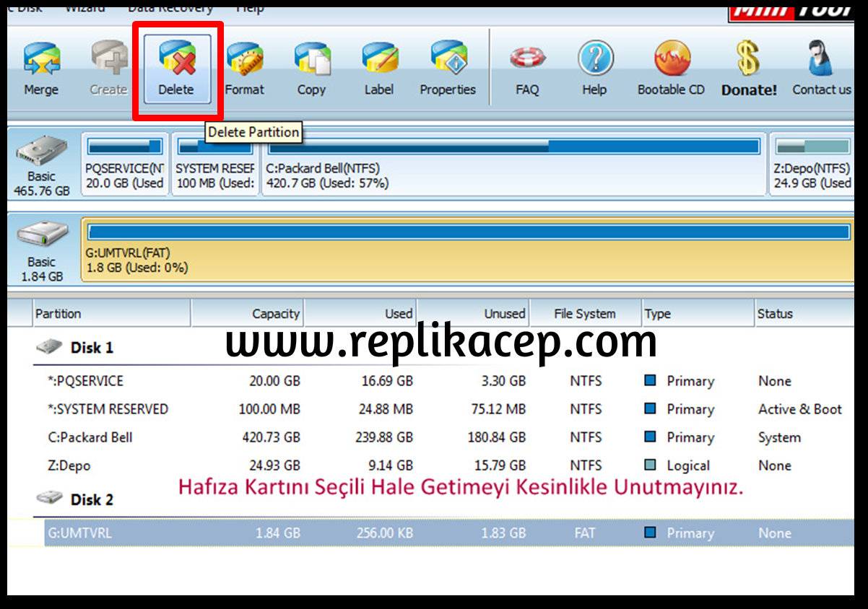
Task: Click the Donate! dollar icon
Action: [x=749, y=69]
